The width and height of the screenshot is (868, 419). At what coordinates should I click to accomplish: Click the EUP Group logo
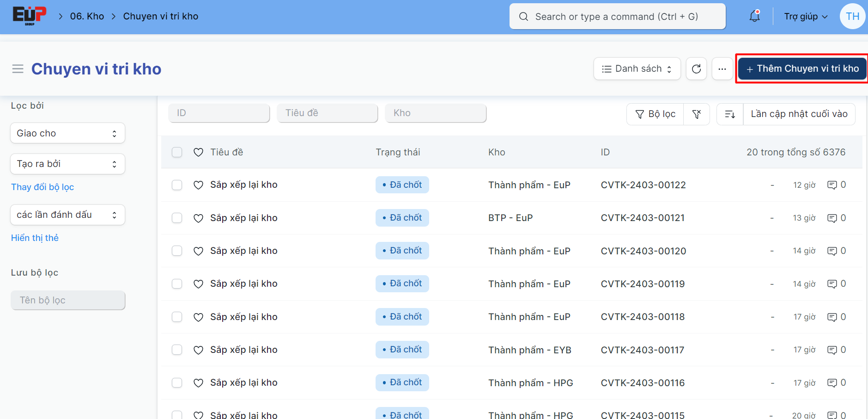pyautogui.click(x=29, y=16)
